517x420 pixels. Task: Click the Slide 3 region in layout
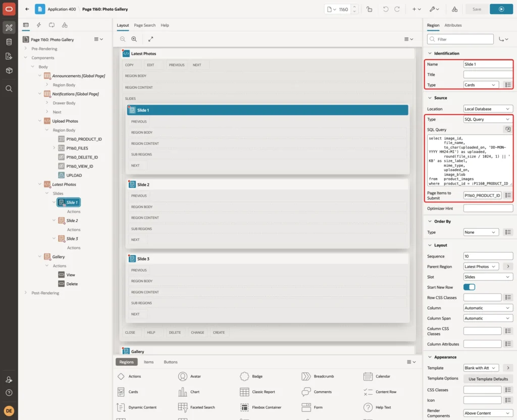coord(268,259)
